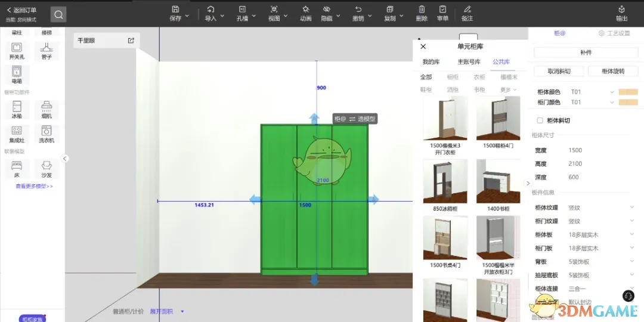644x322 pixels.
Task: Click the 查看更多模型>> link
Action: click(34, 186)
